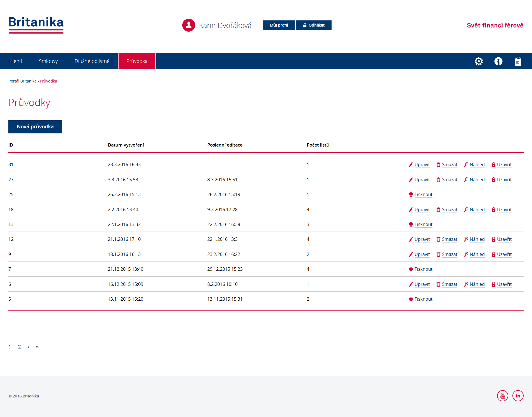The height and width of the screenshot is (417, 532).
Task: Preview průvodka with ID 12
Action: 474,239
